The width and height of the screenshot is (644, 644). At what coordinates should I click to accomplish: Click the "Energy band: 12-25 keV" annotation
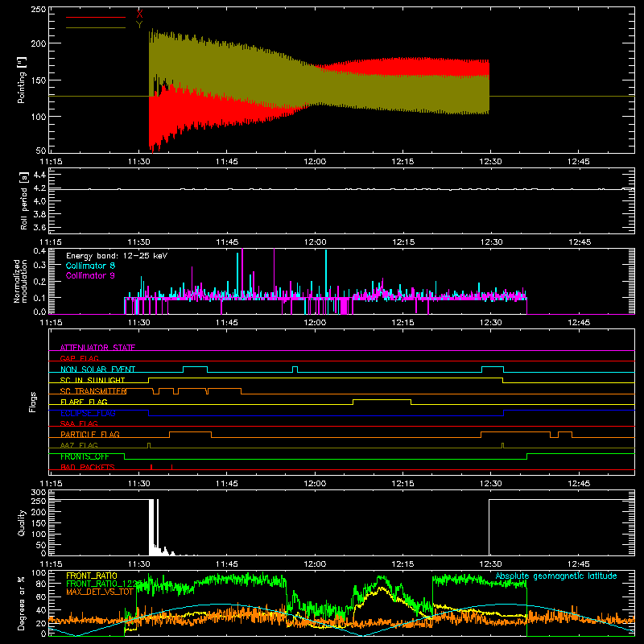(x=117, y=256)
